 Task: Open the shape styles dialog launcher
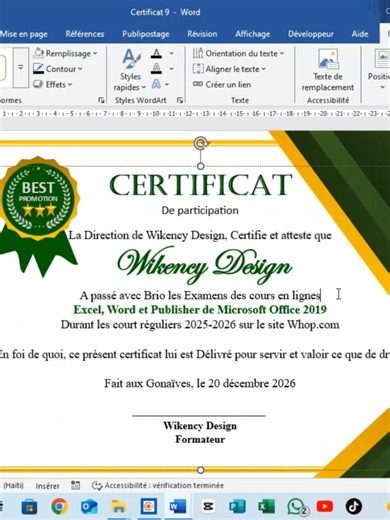101,100
